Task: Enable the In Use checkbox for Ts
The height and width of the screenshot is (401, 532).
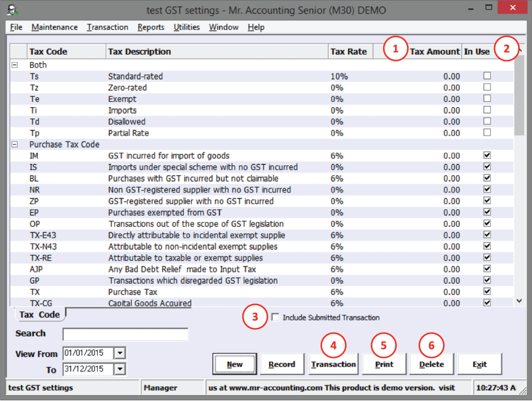Action: point(487,76)
